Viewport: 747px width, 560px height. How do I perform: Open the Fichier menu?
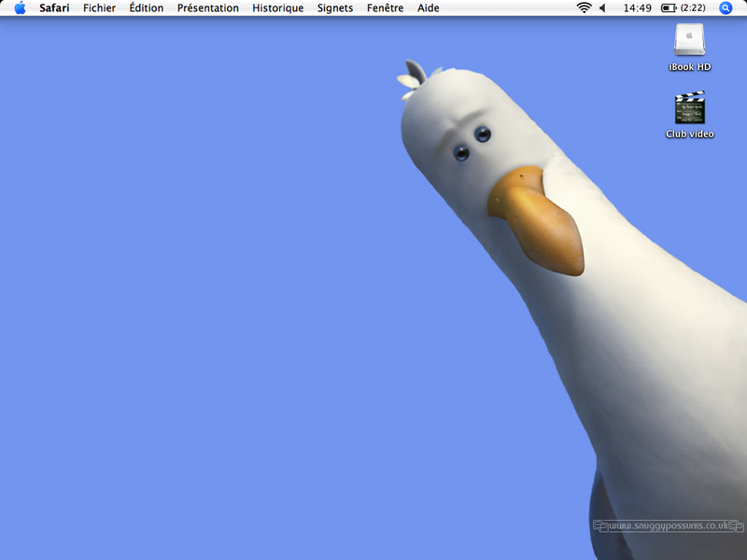point(99,8)
